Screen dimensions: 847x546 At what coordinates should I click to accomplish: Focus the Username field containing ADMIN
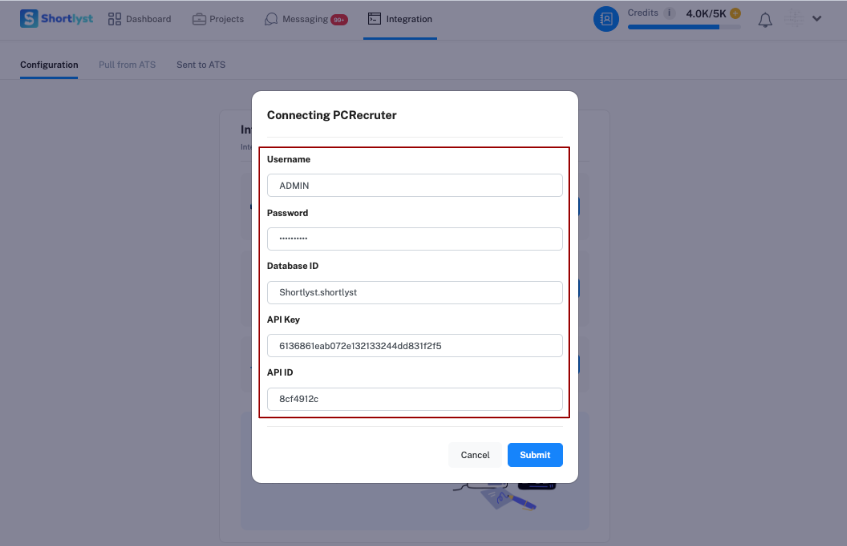(x=414, y=185)
